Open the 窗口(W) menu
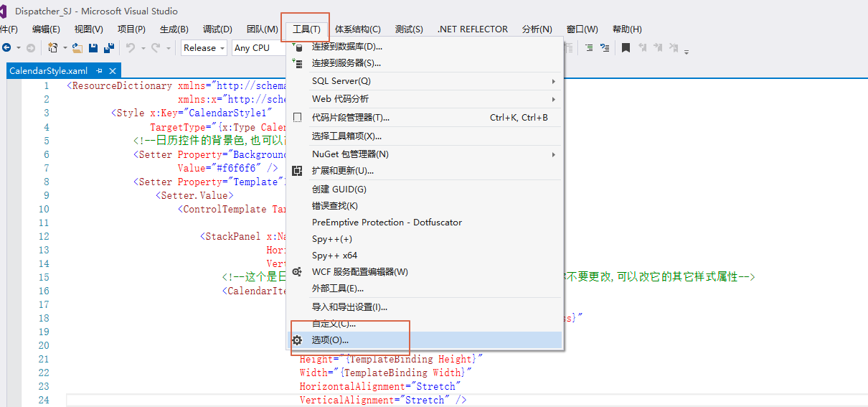Image resolution: width=868 pixels, height=407 pixels. [x=582, y=29]
